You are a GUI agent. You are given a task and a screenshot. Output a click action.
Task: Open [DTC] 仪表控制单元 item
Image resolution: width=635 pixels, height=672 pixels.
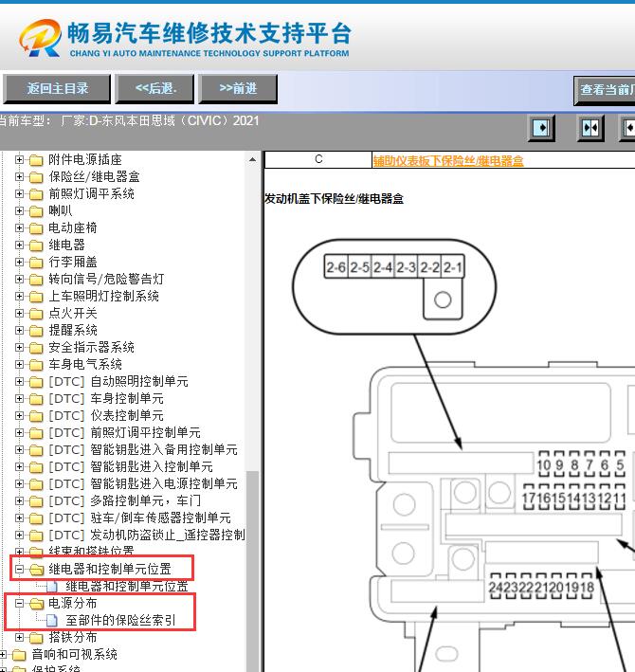coord(106,416)
